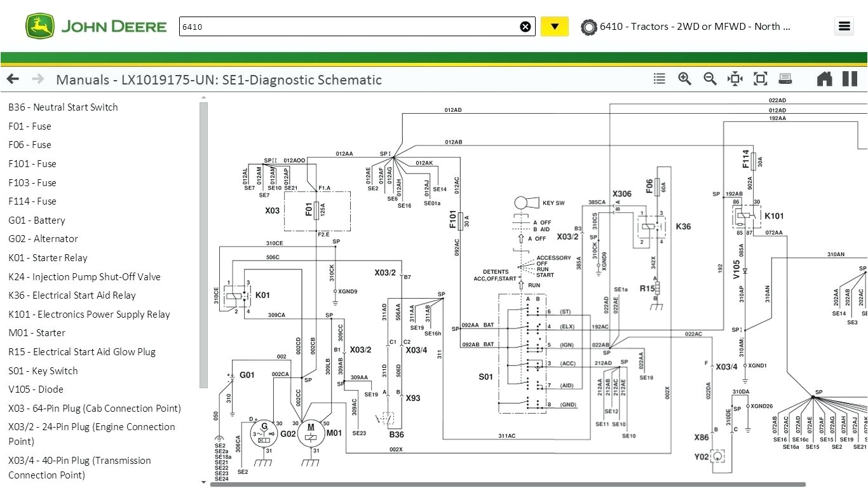This screenshot has width=868, height=488.
Task: Click the gear icon beside the model name
Action: 589,27
